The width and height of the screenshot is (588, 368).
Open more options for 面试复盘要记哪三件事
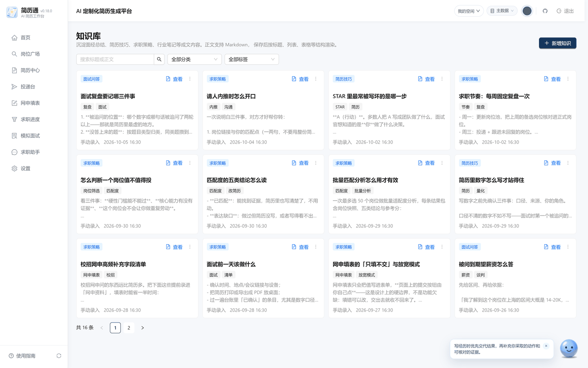[190, 79]
